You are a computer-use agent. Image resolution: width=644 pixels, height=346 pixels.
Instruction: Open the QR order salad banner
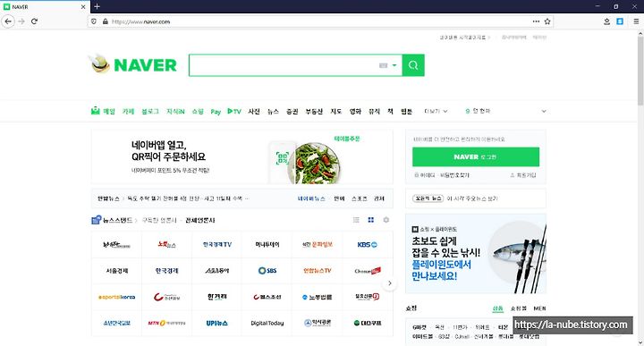point(241,156)
